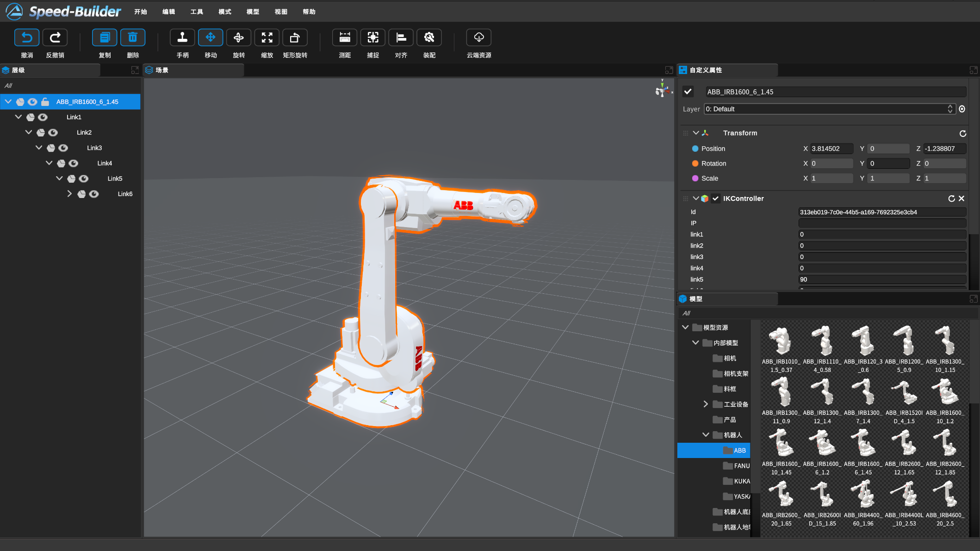
Task: Open the 视图 menu
Action: (281, 12)
